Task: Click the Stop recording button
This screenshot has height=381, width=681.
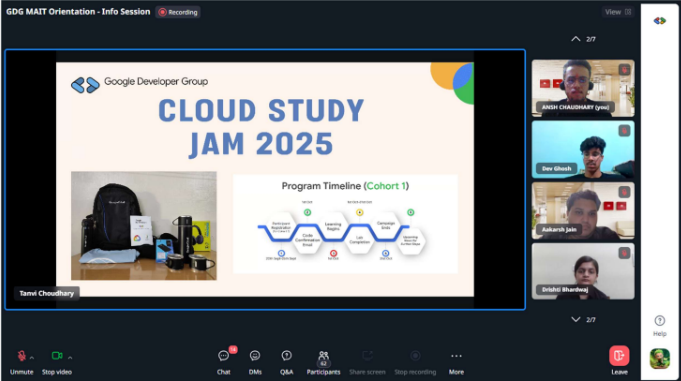Action: 415,362
